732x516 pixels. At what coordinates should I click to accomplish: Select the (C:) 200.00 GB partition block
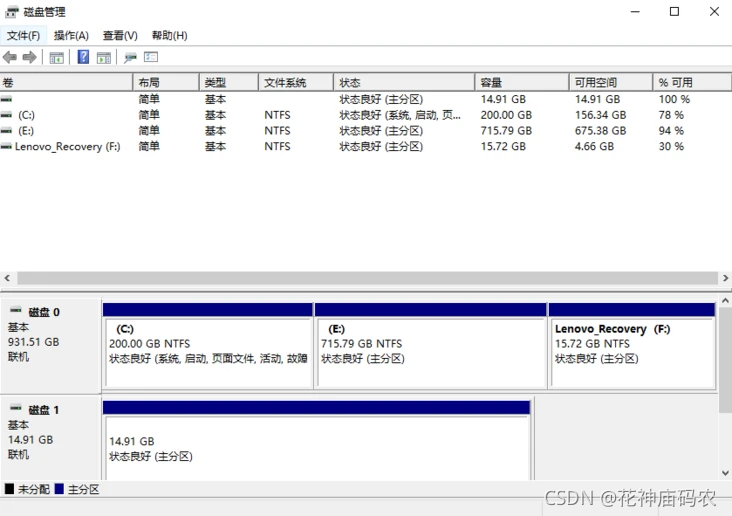point(208,346)
